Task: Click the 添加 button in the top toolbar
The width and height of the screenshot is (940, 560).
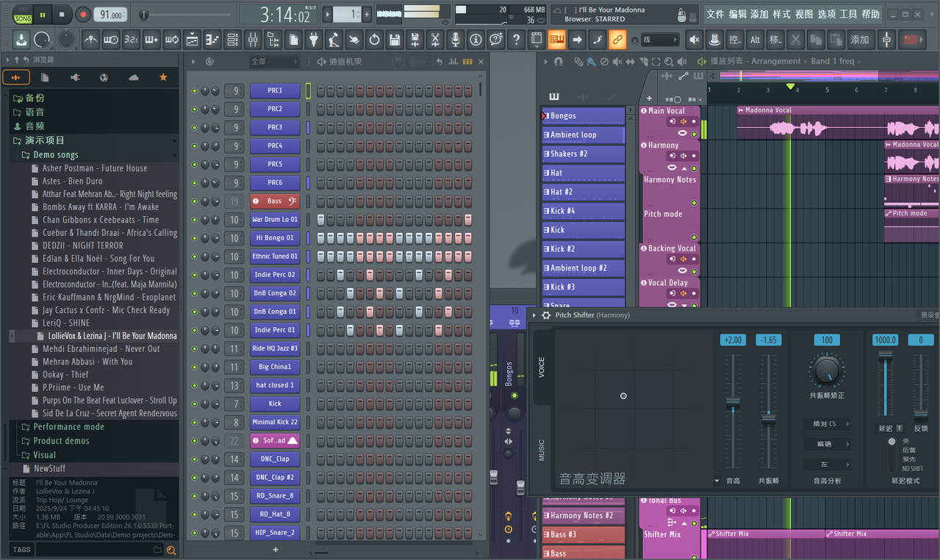Action: point(859,39)
